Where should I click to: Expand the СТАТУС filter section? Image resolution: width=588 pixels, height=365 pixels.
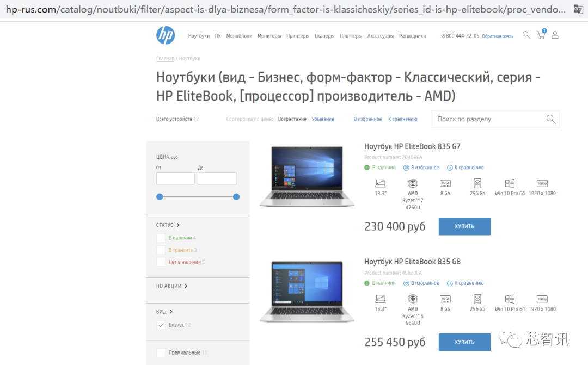coord(168,225)
